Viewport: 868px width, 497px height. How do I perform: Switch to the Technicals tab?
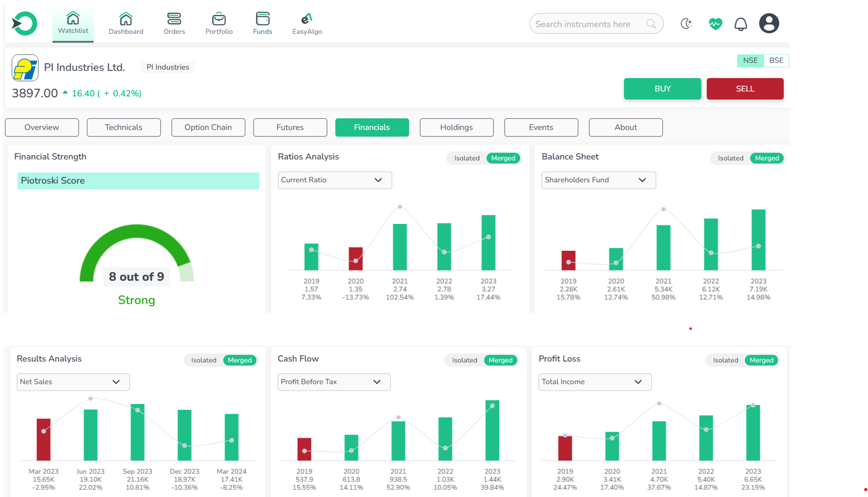click(124, 128)
